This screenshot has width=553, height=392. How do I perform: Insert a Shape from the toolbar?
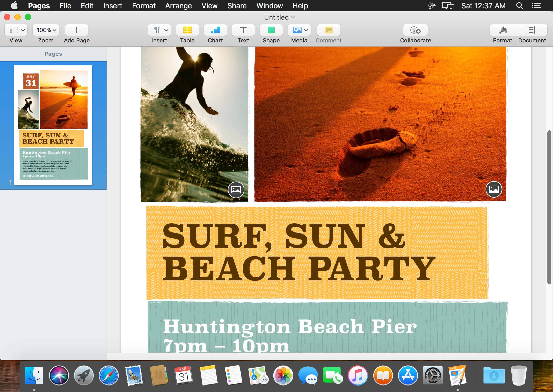pyautogui.click(x=271, y=30)
